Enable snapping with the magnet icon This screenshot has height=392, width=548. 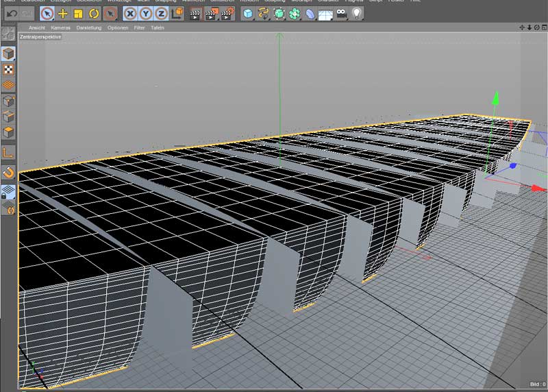click(x=8, y=172)
